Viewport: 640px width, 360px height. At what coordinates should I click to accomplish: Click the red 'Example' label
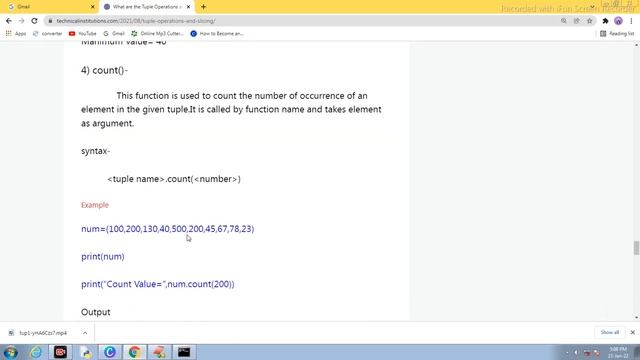click(x=95, y=205)
